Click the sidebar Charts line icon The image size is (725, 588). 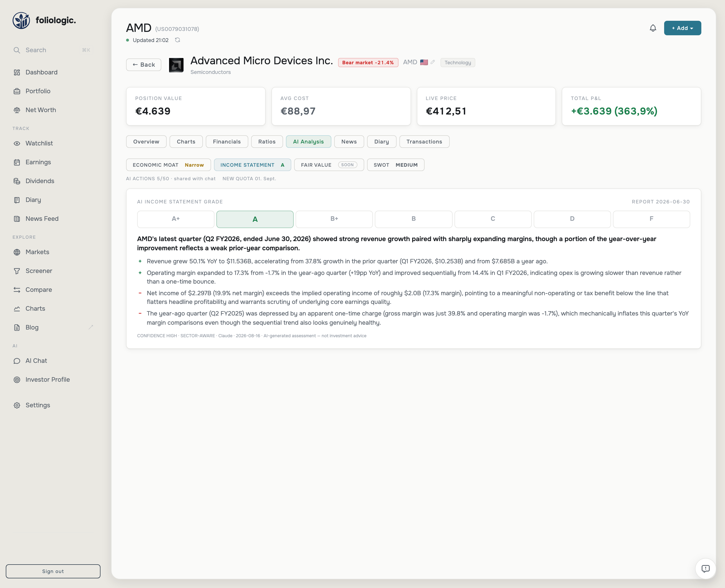[x=17, y=308]
